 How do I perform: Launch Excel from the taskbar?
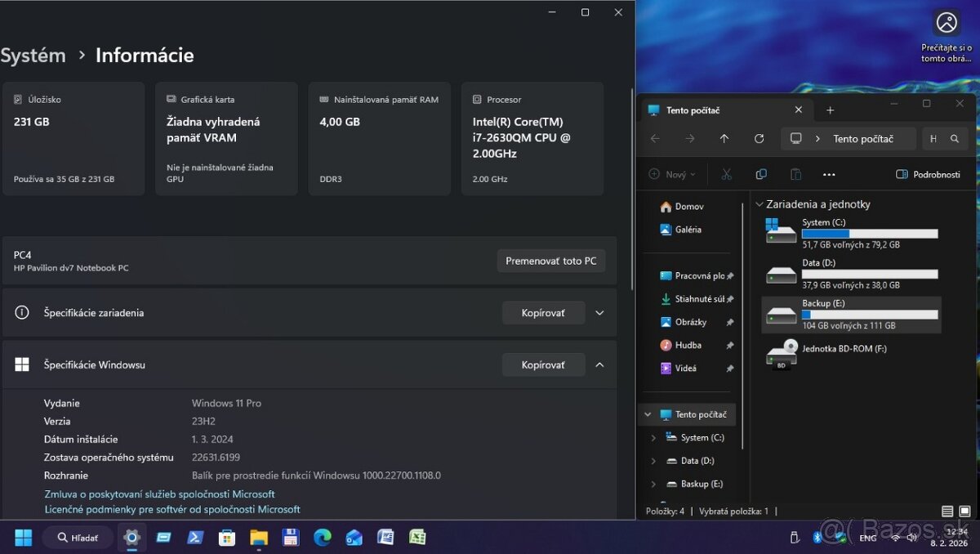tap(417, 537)
